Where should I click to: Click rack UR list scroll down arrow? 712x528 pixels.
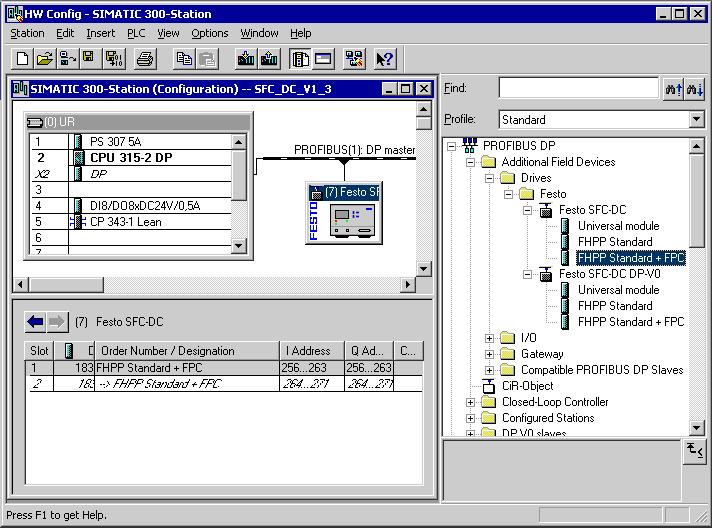point(239,246)
